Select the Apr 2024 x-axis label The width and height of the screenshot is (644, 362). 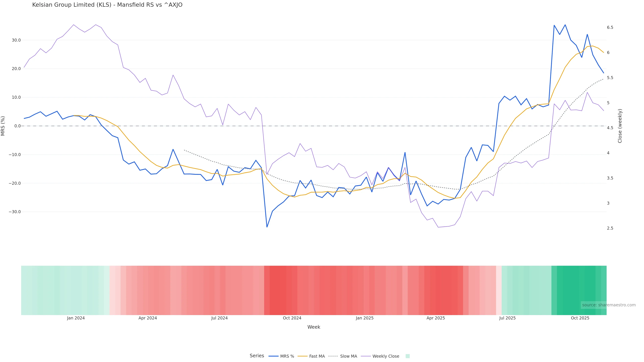tap(148, 318)
